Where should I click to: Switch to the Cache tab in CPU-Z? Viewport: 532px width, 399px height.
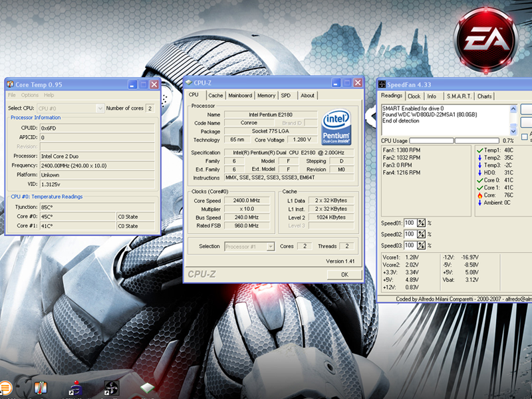215,96
